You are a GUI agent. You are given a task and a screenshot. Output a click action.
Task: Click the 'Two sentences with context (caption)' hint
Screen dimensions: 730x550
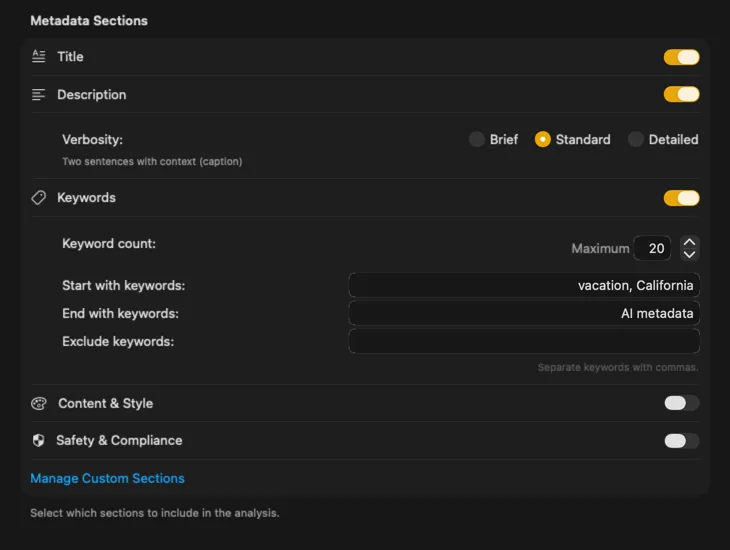152,162
